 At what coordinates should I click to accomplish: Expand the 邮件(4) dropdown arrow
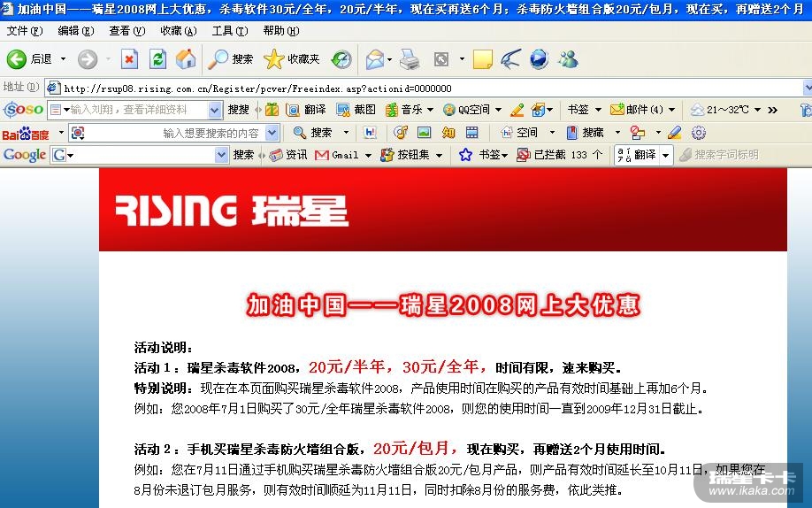coord(671,110)
